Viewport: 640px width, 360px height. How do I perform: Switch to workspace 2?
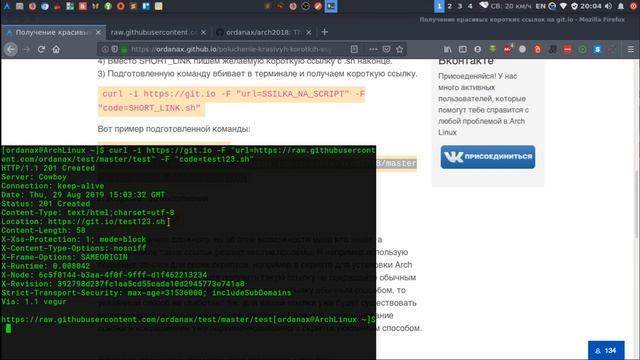pyautogui.click(x=449, y=6)
